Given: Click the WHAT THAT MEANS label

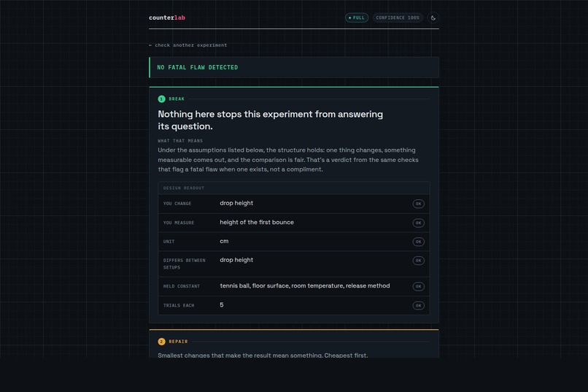Looking at the screenshot, I should point(180,141).
